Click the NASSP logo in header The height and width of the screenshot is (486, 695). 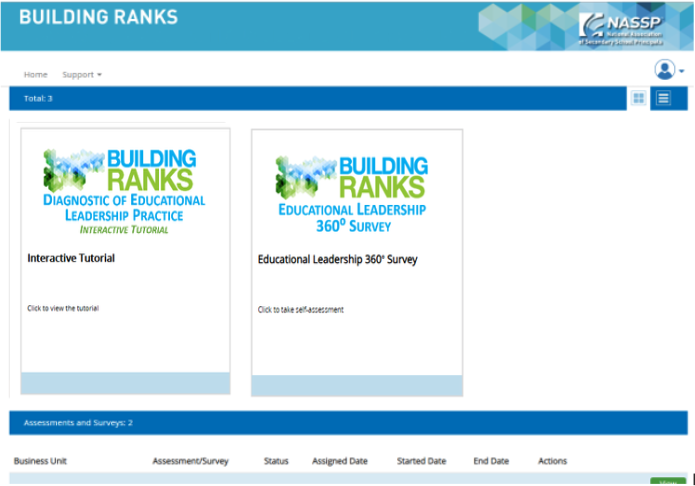(x=621, y=29)
